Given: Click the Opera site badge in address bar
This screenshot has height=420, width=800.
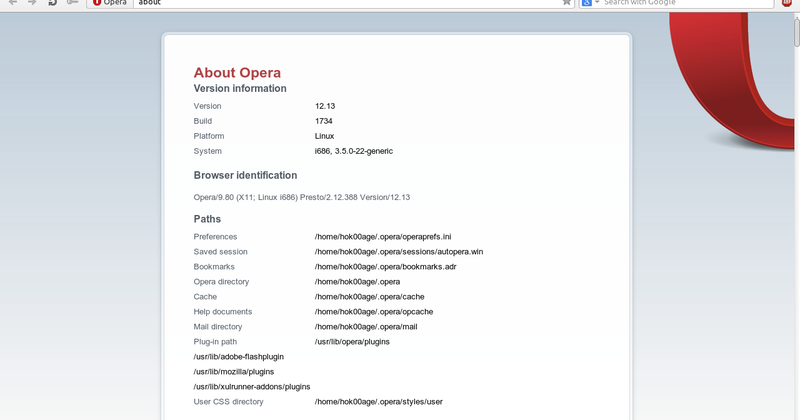Looking at the screenshot, I should tap(110, 3).
